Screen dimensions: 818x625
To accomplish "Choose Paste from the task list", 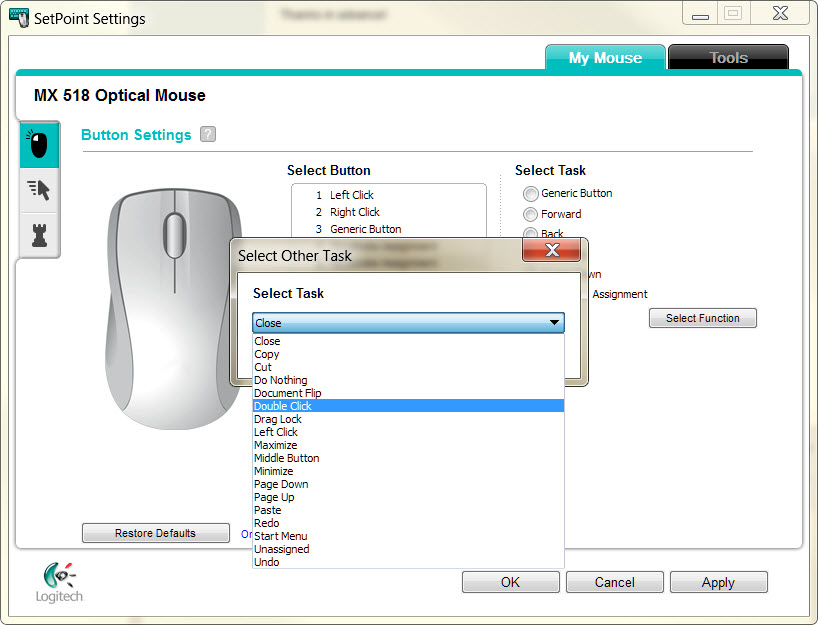I will [408, 510].
